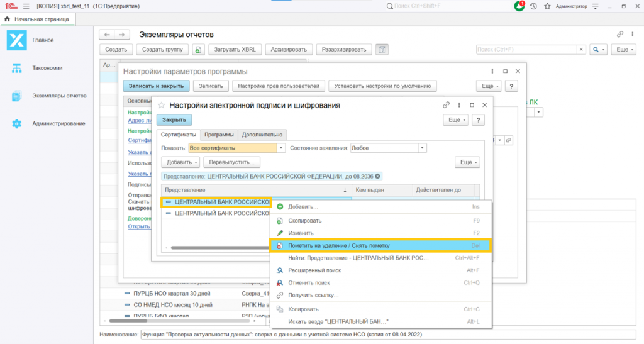
Task: Clear the Экземпляры отчетов search field
Action: [580, 50]
